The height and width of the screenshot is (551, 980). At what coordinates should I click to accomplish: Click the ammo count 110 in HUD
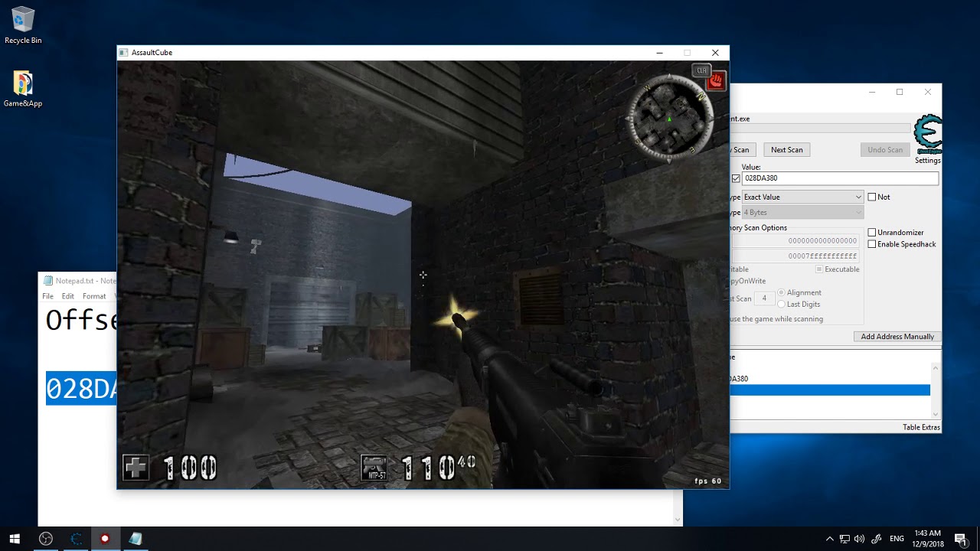coord(428,468)
